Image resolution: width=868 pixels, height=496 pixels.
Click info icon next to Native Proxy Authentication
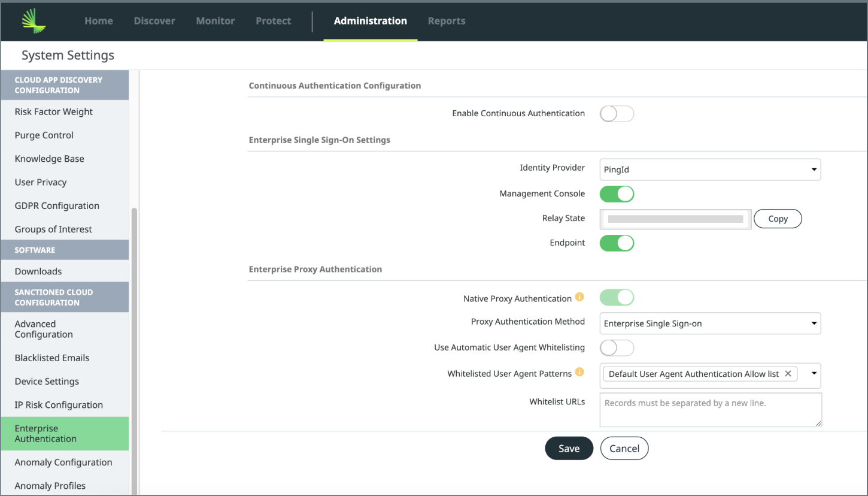[x=579, y=297]
